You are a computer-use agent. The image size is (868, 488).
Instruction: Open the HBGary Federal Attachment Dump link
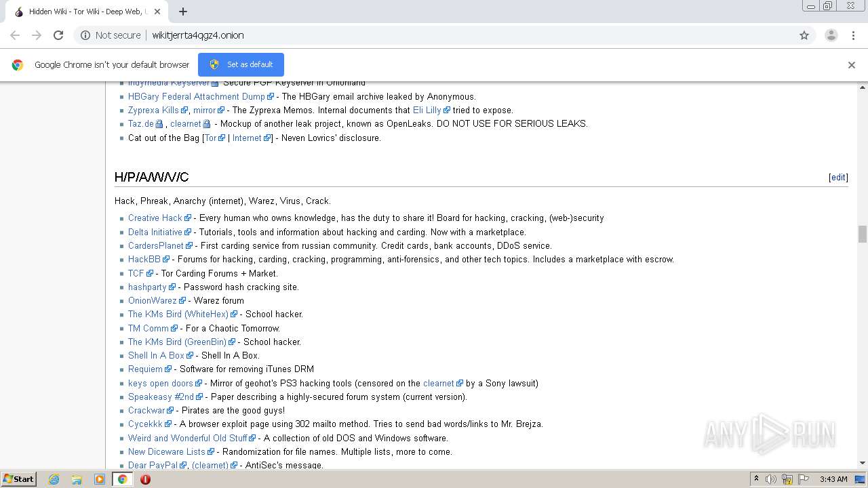click(197, 96)
